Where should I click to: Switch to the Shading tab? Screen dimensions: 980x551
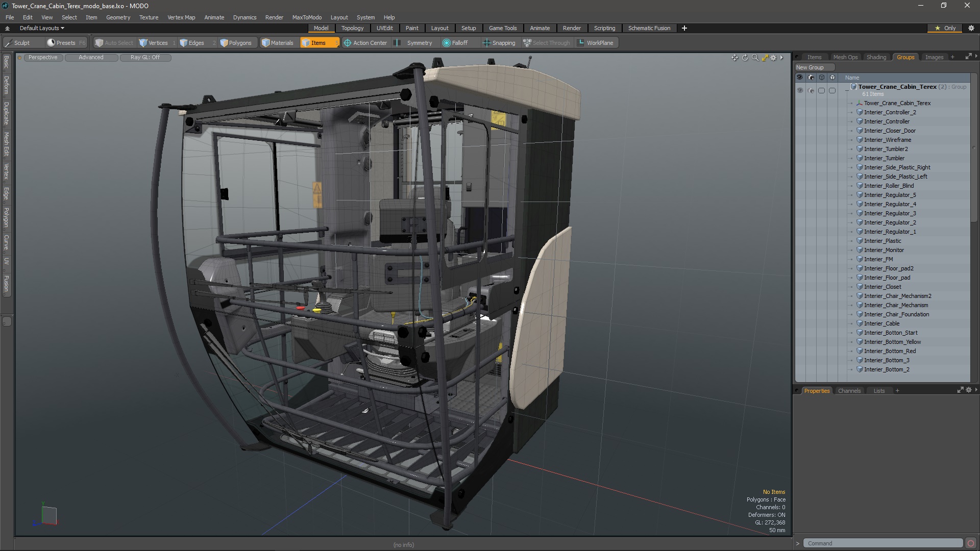pos(876,57)
